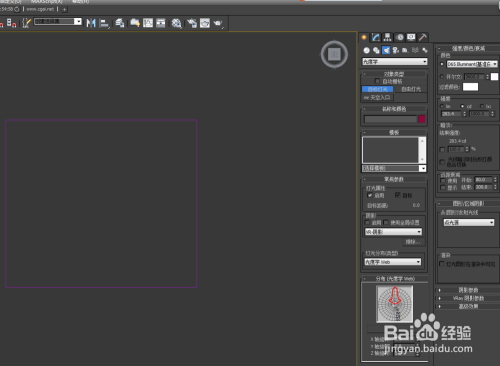
Task: Select the lx intensity radio button
Action: (x=482, y=106)
